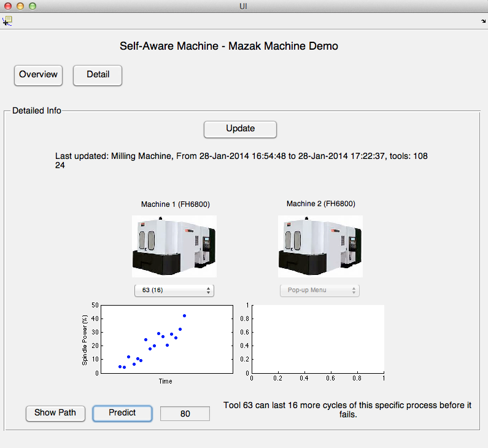
Task: Click the 'Machine 2 (FH6800)' label
Action: pos(321,204)
